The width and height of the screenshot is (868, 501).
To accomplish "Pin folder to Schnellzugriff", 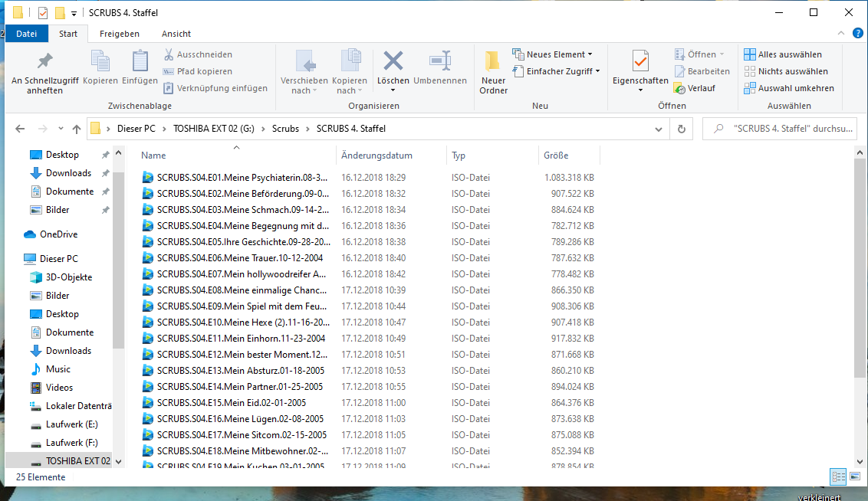I will tap(44, 73).
